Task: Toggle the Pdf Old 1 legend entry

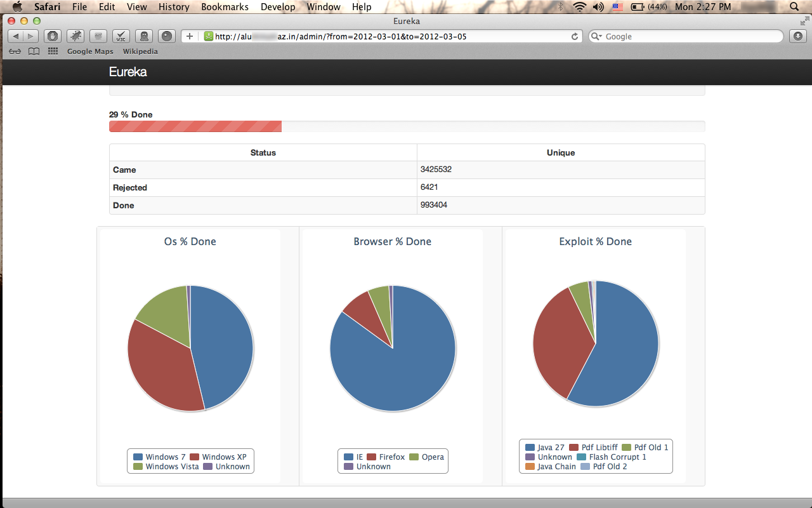Action: (645, 447)
